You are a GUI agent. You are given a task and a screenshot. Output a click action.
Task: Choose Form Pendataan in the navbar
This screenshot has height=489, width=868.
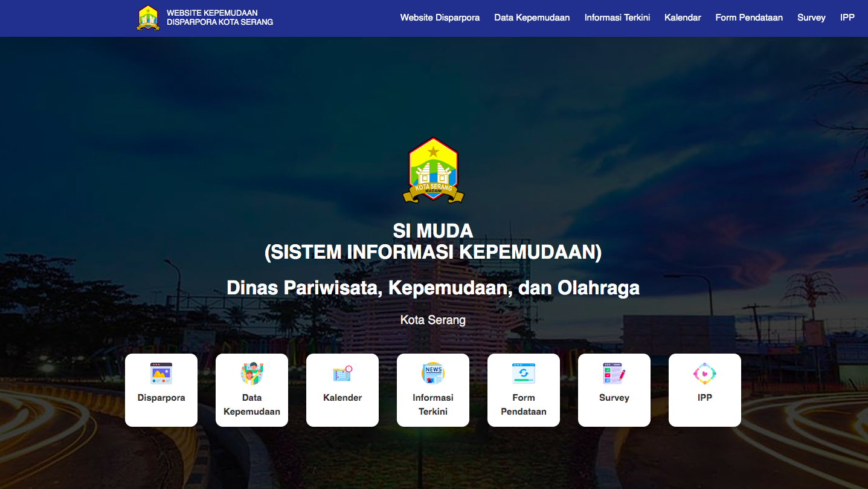point(749,18)
